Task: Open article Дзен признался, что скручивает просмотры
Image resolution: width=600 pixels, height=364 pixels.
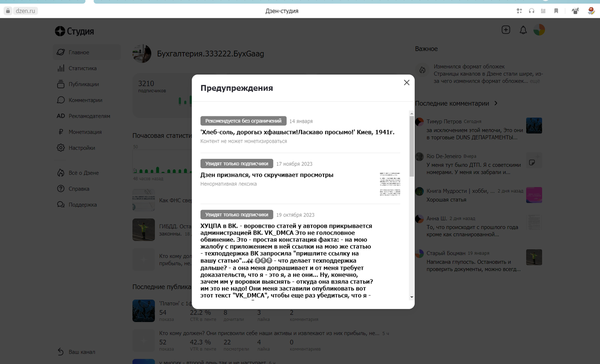Action: click(267, 175)
